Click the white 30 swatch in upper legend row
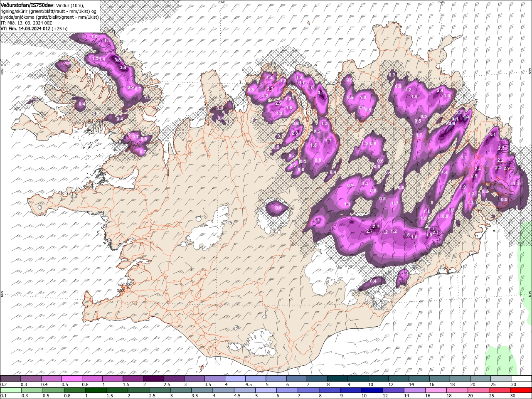This screenshot has height=399, width=532. 521,379
